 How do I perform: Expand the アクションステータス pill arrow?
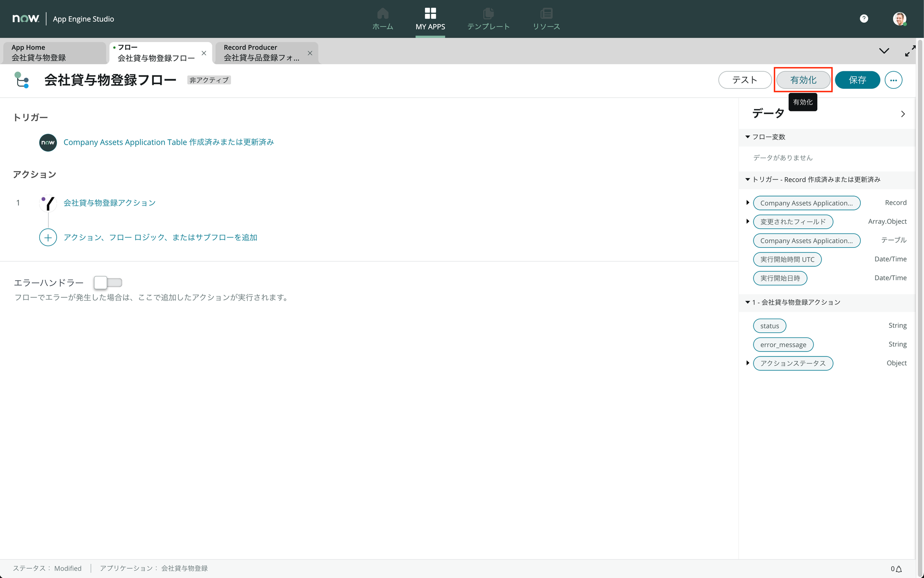(x=748, y=363)
